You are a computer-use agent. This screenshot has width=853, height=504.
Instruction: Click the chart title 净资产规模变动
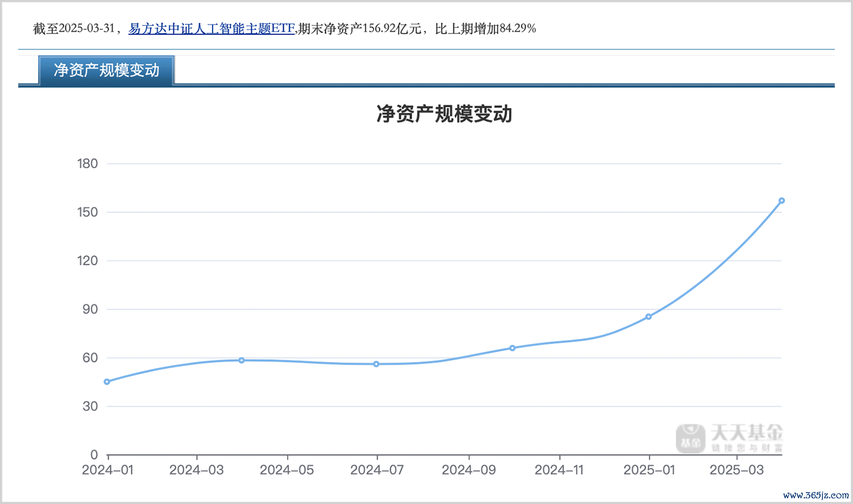click(x=444, y=114)
